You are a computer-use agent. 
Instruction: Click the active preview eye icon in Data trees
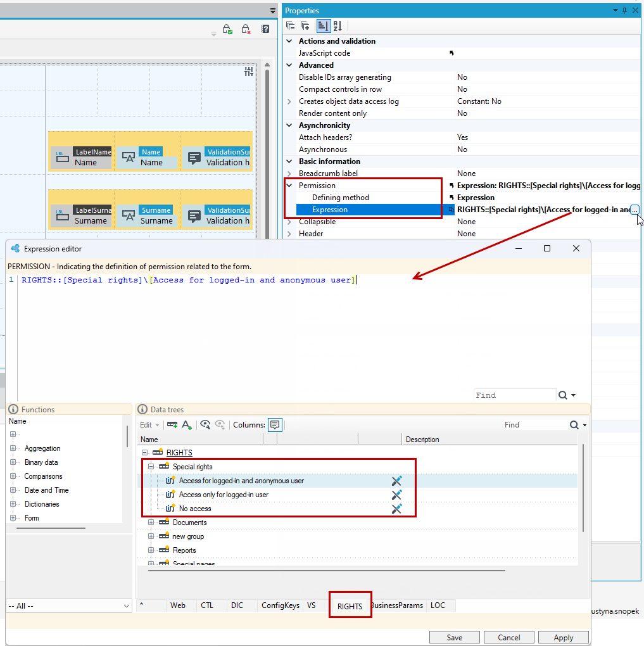point(205,425)
